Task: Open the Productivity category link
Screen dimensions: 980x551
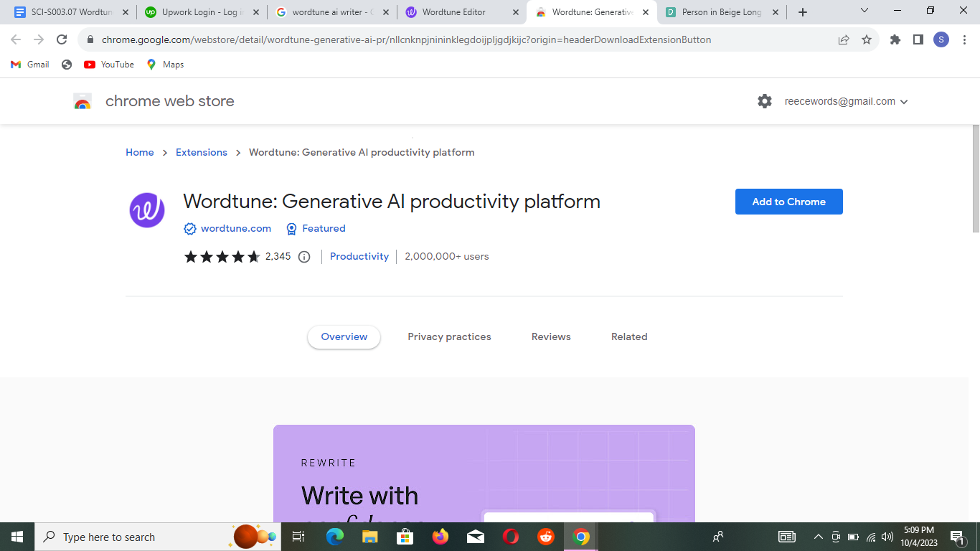Action: coord(359,256)
